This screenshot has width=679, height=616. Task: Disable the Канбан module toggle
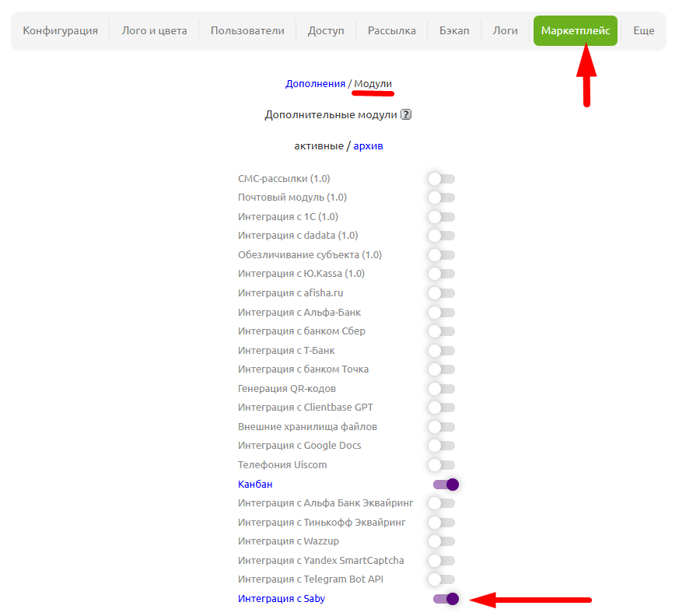tap(446, 485)
